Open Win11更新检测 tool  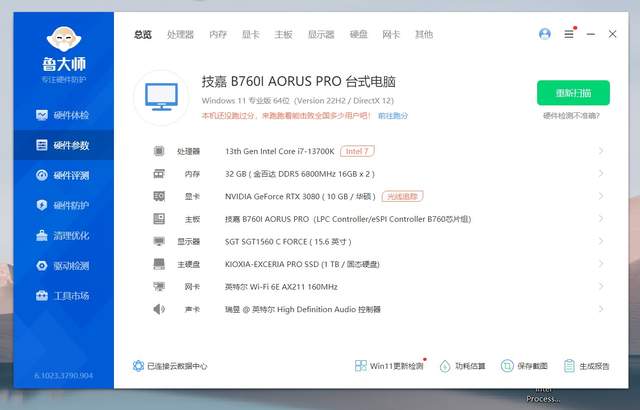pyautogui.click(x=389, y=366)
